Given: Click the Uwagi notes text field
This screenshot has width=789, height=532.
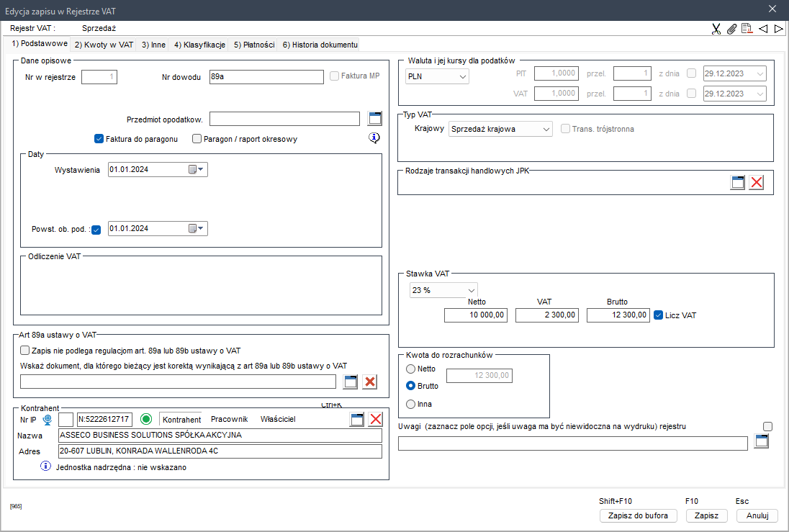Looking at the screenshot, I should tap(573, 443).
